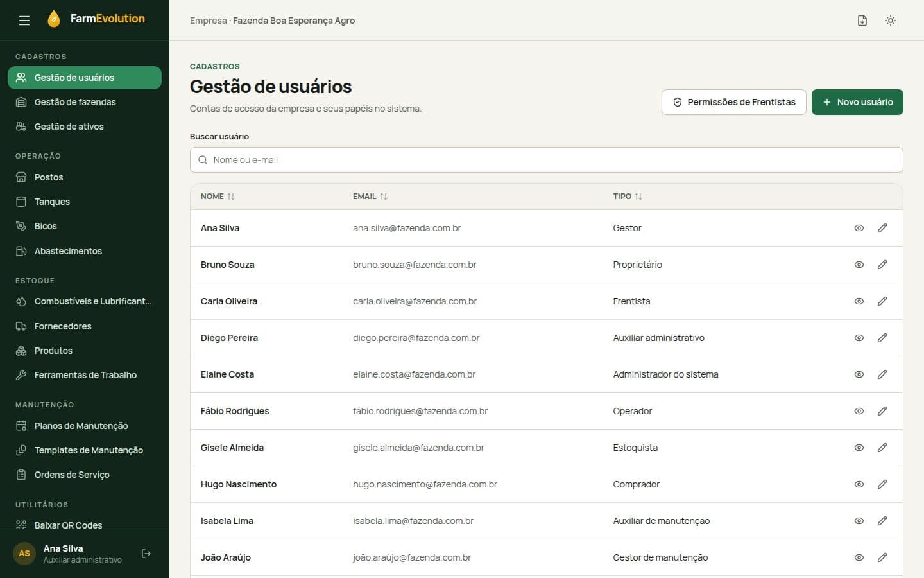Open Abastecimentos page
The height and width of the screenshot is (578, 924).
[85, 251]
